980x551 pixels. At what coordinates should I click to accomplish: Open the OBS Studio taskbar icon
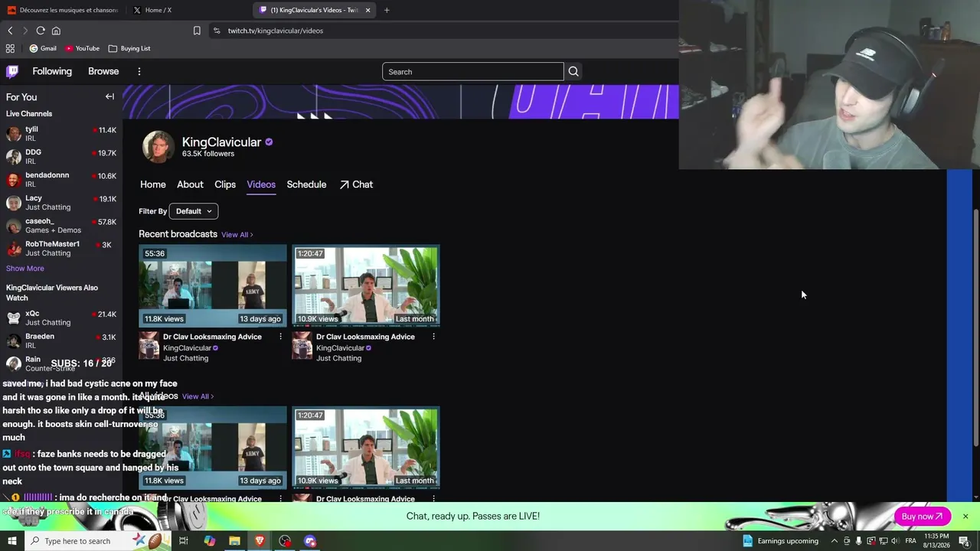coord(285,541)
